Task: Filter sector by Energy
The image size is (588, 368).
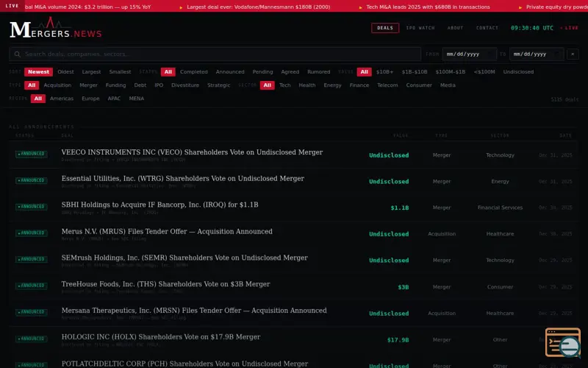Action: (333, 85)
